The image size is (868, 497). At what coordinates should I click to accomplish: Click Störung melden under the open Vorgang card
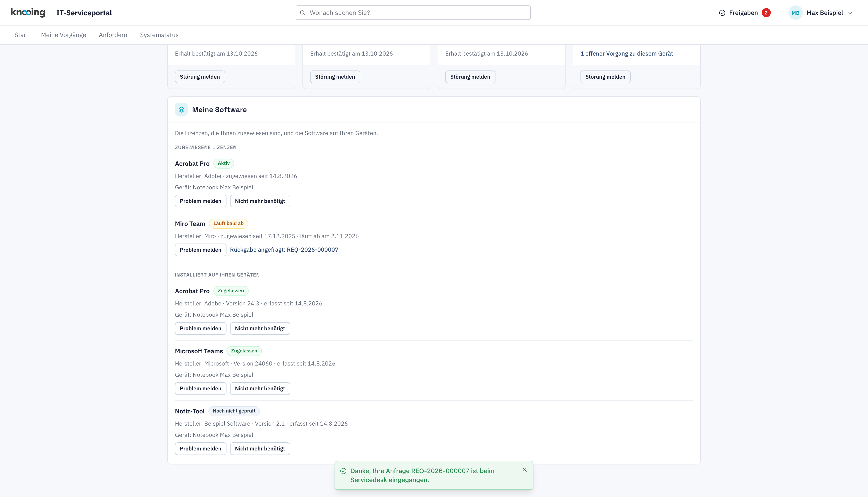pos(605,77)
